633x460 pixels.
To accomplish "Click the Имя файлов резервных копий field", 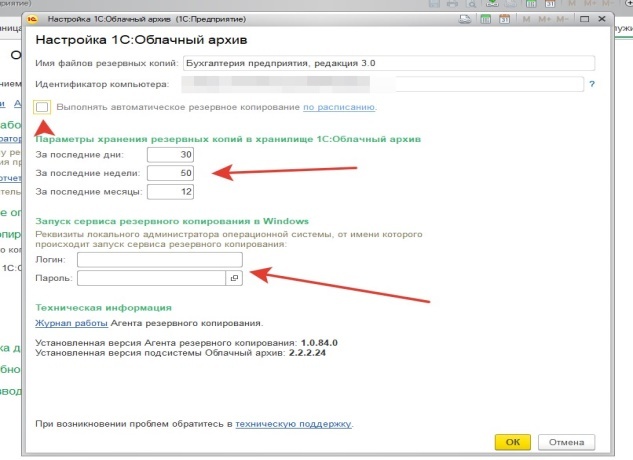I will pyautogui.click(x=389, y=63).
